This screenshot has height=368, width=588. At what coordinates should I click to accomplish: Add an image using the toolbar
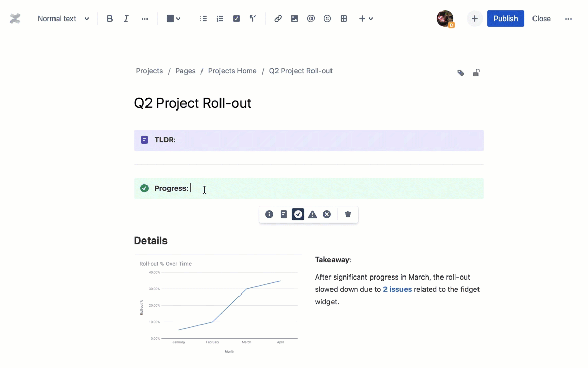tap(295, 19)
